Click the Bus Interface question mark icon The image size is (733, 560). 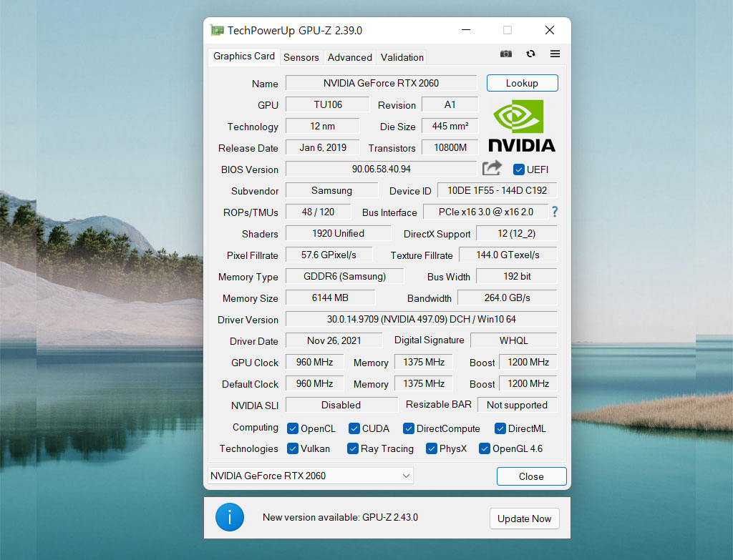pyautogui.click(x=555, y=212)
